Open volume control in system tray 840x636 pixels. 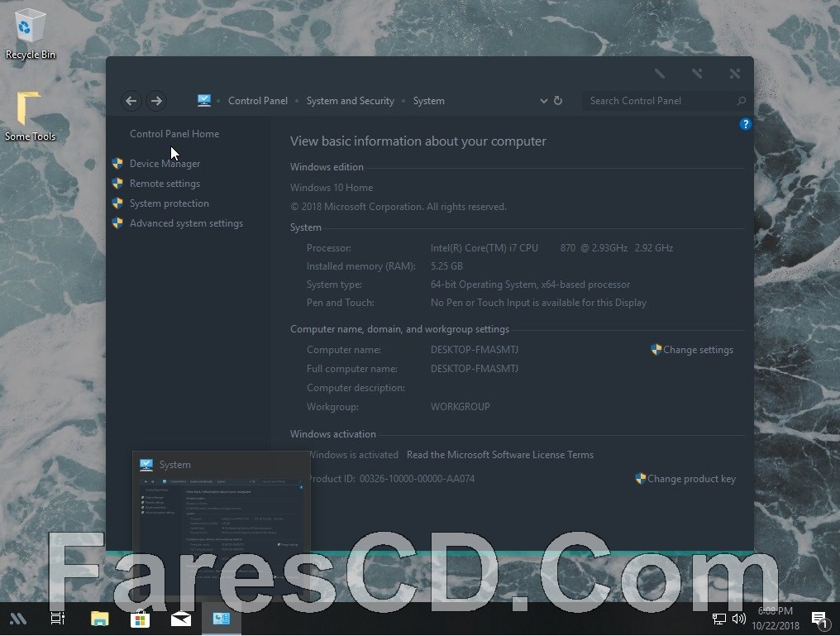739,619
